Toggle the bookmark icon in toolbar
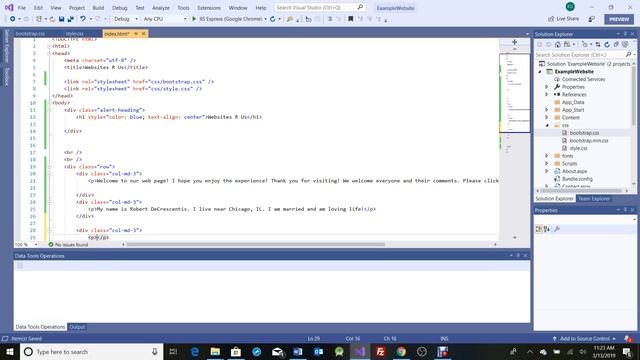Image resolution: width=640 pixels, height=360 pixels. coord(350,19)
